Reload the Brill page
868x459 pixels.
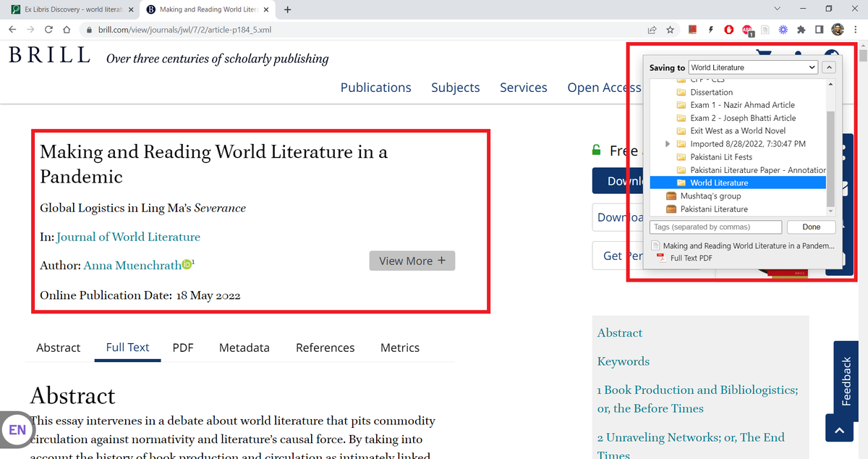[x=48, y=30]
